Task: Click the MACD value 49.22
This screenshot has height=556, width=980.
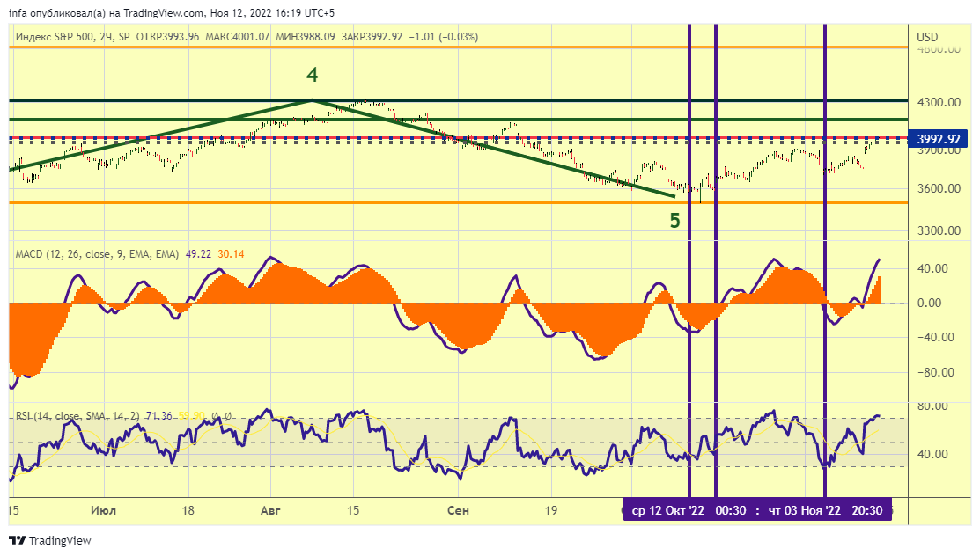Action: click(198, 254)
